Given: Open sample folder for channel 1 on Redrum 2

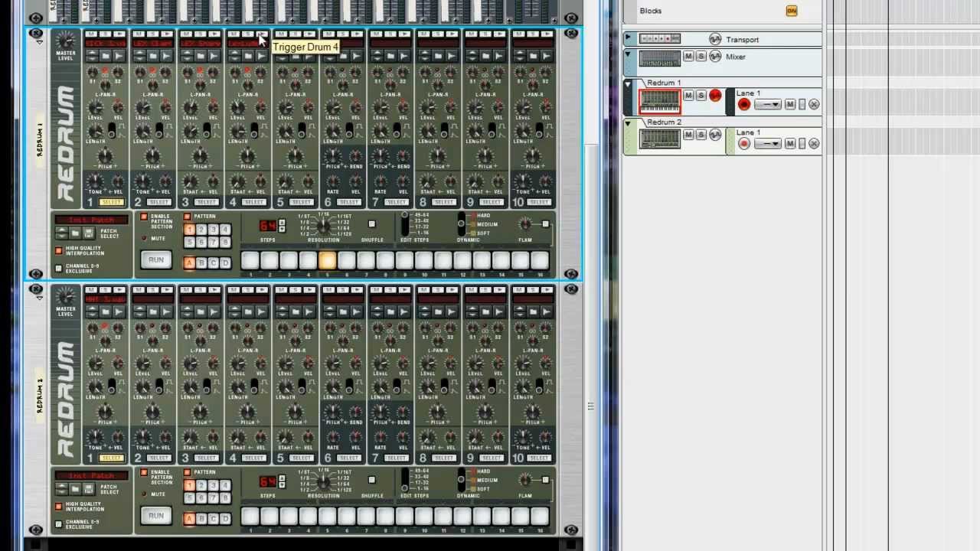Looking at the screenshot, I should [x=106, y=312].
